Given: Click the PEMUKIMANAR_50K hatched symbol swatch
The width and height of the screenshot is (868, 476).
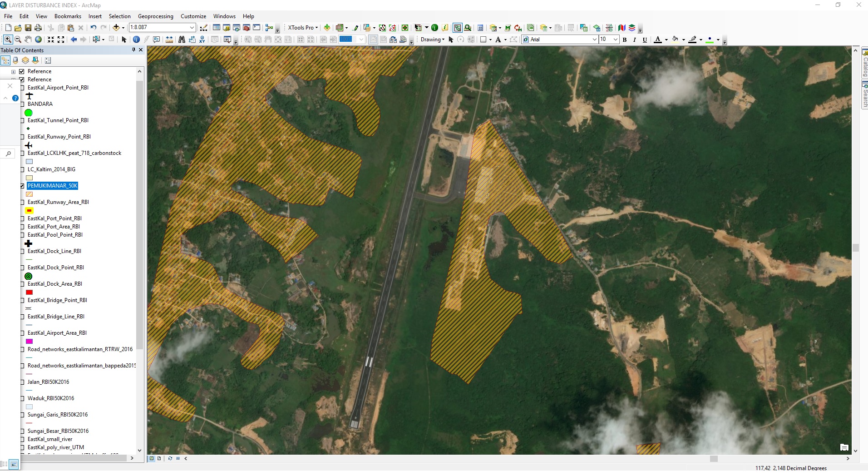Looking at the screenshot, I should [30, 194].
